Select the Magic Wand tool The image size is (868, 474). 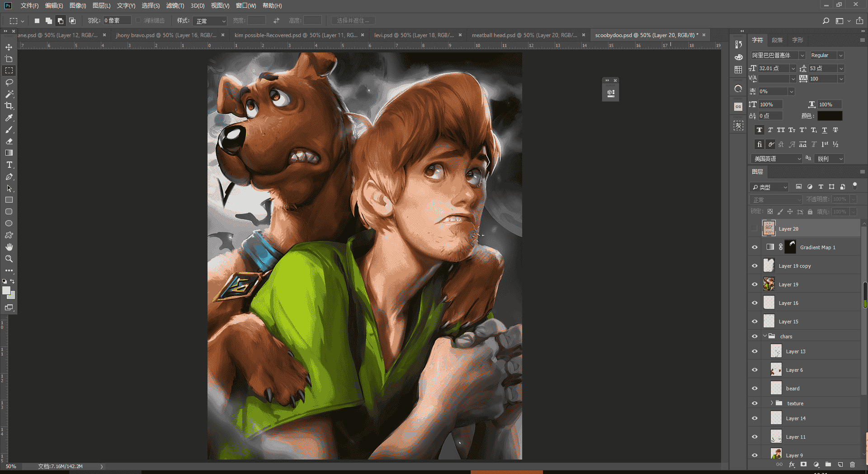(x=9, y=94)
